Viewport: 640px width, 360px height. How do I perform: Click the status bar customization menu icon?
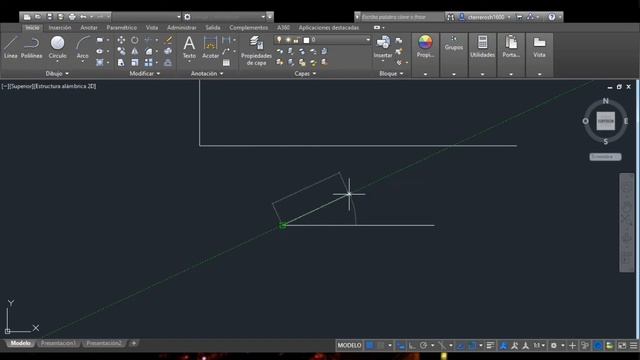click(x=633, y=345)
